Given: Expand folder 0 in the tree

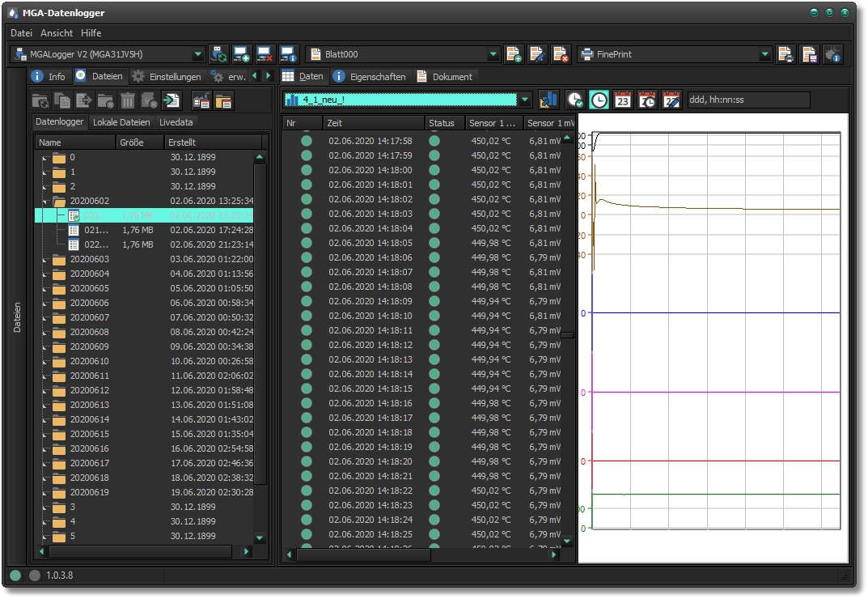Looking at the screenshot, I should click(x=45, y=157).
